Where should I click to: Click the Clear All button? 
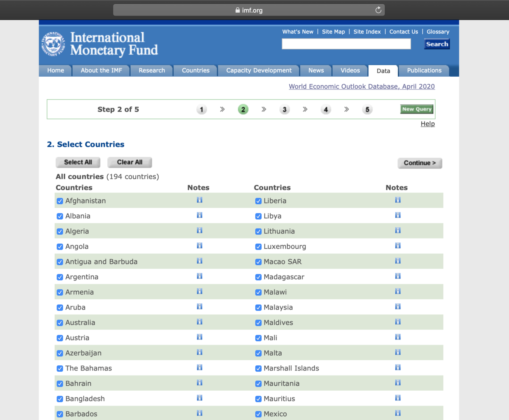(x=130, y=162)
